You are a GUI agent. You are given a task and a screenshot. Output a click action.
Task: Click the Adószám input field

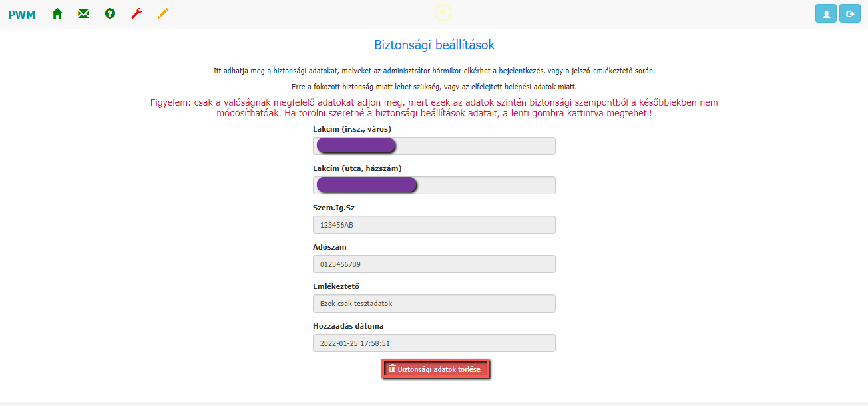[x=434, y=264]
